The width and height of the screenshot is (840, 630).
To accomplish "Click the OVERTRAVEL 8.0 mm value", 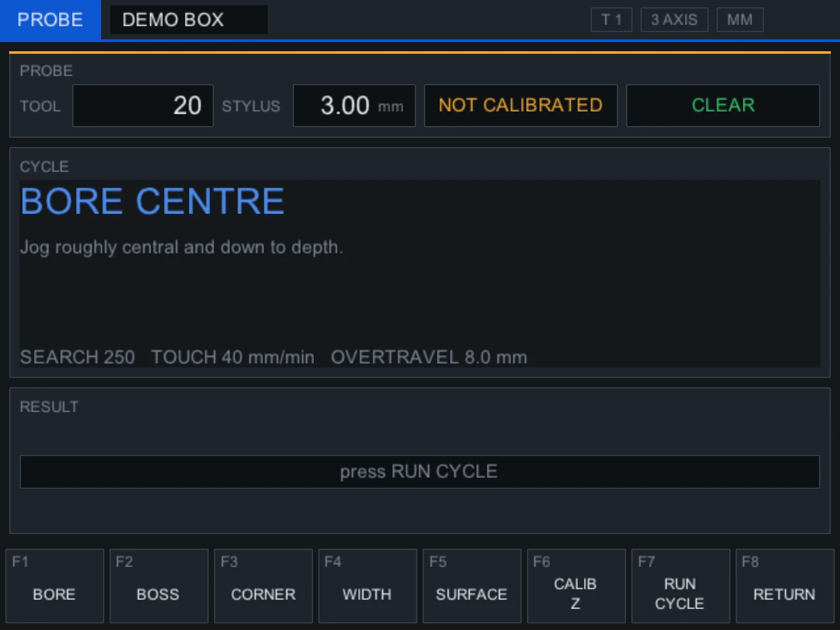I will click(x=429, y=357).
